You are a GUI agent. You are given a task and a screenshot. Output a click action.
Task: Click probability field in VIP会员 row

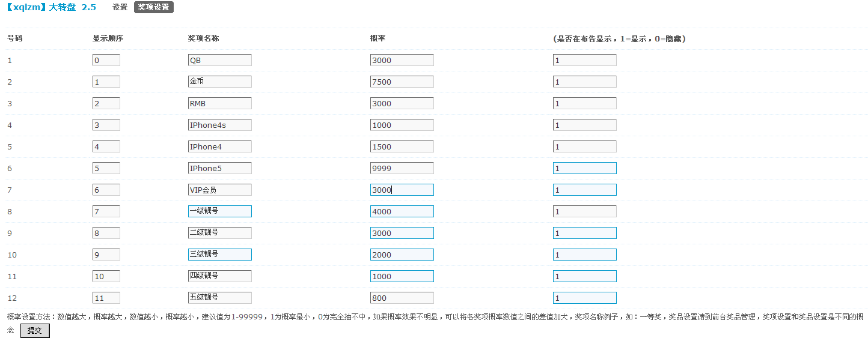pyautogui.click(x=402, y=190)
